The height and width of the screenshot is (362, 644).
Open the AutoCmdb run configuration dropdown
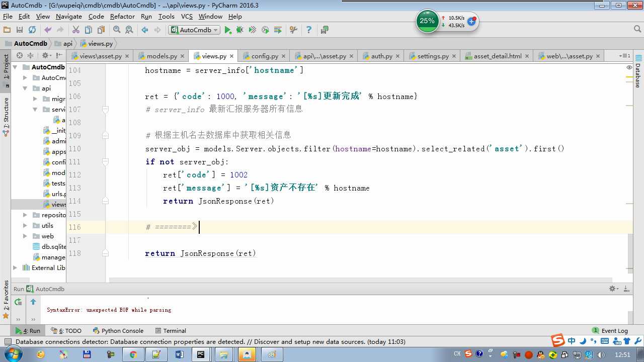(x=194, y=30)
